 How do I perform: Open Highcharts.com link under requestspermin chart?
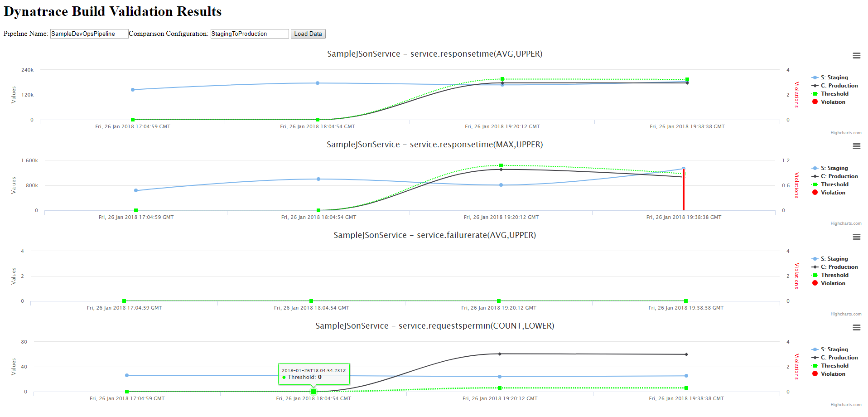(x=846, y=405)
